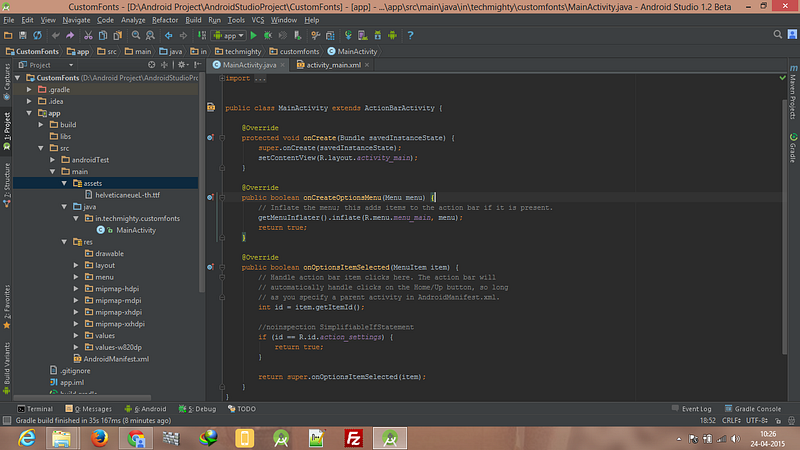Open Terminal tool window
This screenshot has height=450, width=800.
pos(35,409)
